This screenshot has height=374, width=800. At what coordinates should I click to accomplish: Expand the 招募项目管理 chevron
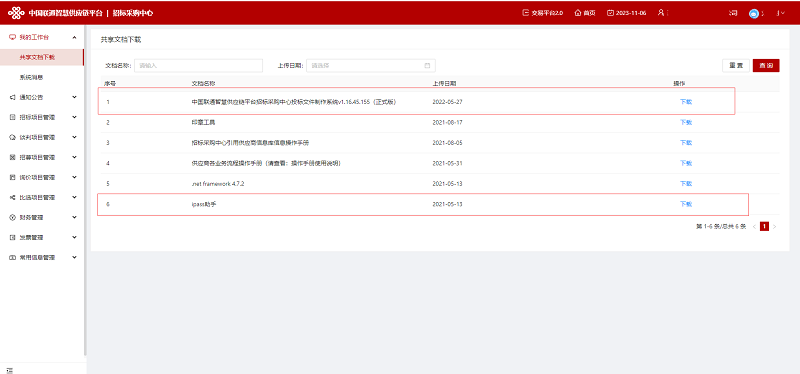(x=74, y=157)
